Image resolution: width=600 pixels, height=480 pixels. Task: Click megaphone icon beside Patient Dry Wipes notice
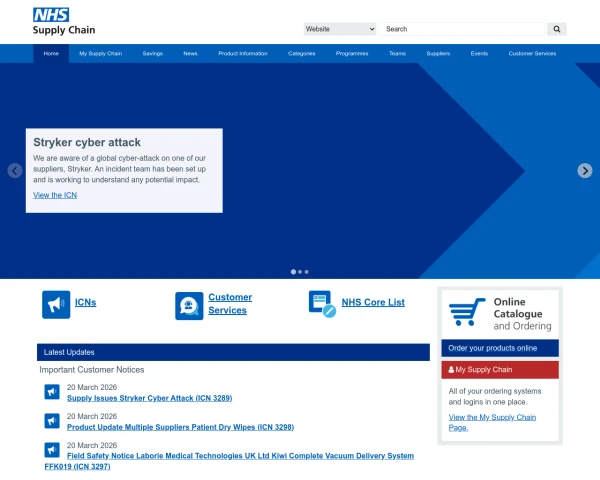[52, 421]
